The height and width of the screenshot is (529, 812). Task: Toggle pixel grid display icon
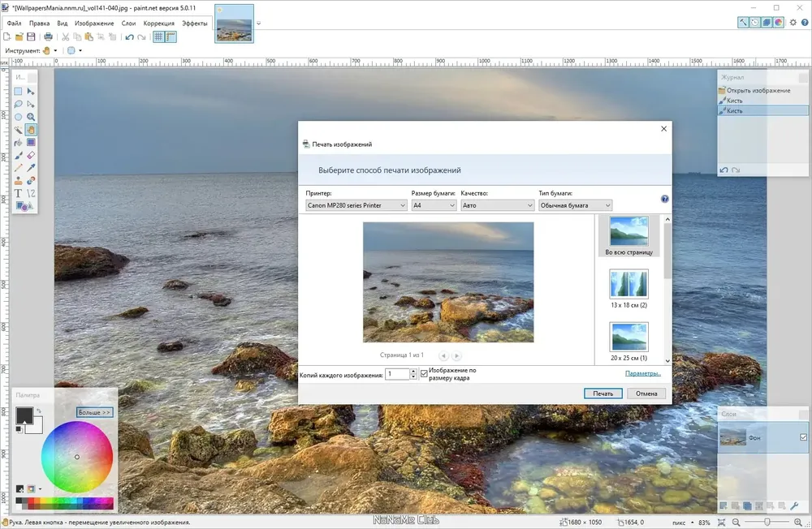pyautogui.click(x=158, y=37)
